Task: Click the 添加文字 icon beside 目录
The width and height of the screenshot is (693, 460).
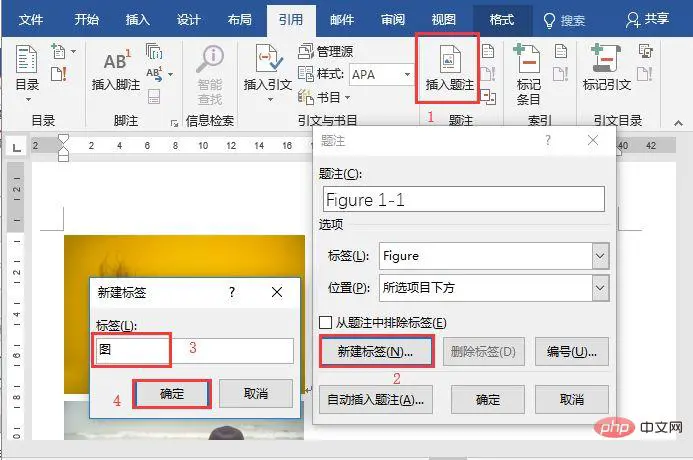Action: point(58,52)
